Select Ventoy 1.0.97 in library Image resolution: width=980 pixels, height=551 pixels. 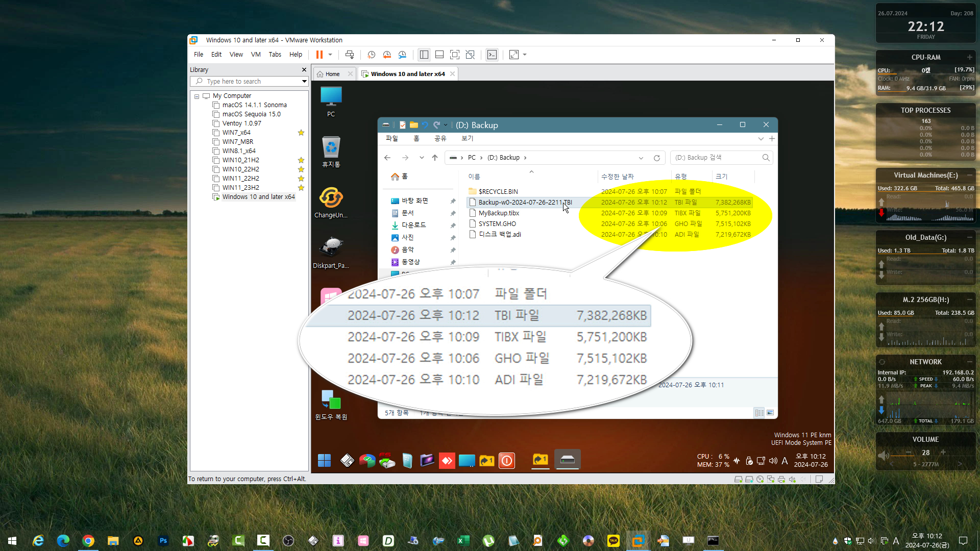242,123
